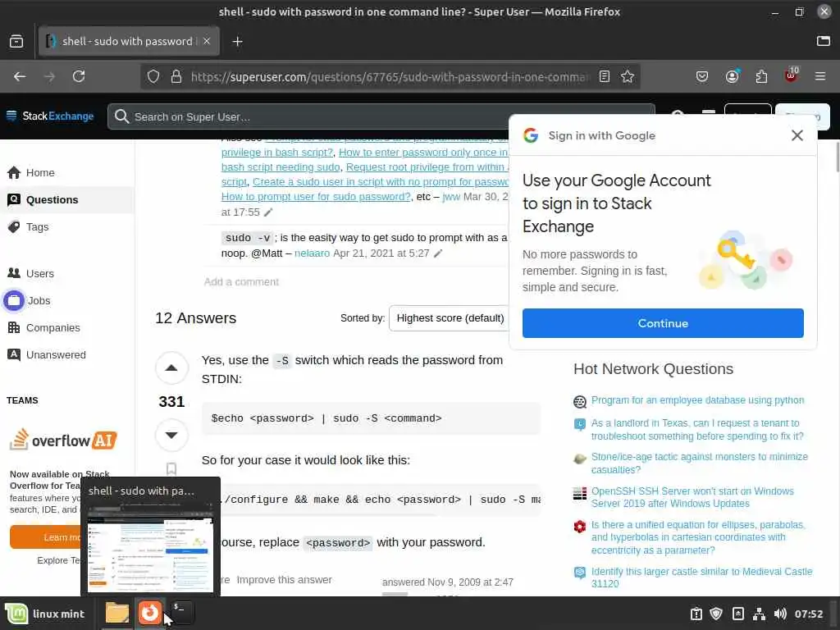The height and width of the screenshot is (630, 840).
Task: Bookmark the top answer
Action: [171, 468]
